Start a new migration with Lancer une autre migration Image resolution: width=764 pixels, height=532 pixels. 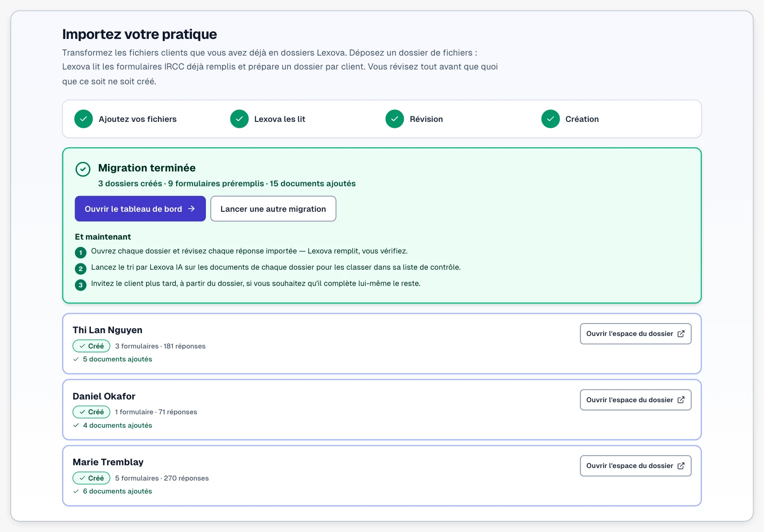(x=273, y=209)
